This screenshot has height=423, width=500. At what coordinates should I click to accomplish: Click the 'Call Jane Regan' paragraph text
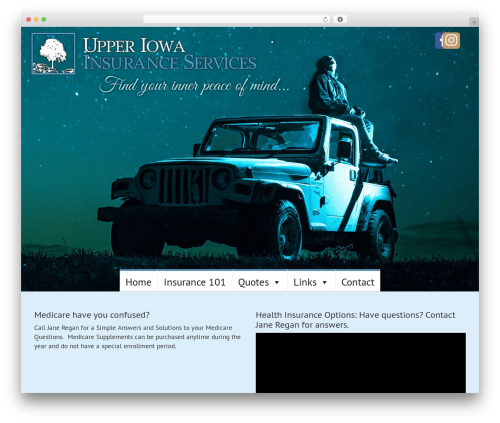point(137,337)
